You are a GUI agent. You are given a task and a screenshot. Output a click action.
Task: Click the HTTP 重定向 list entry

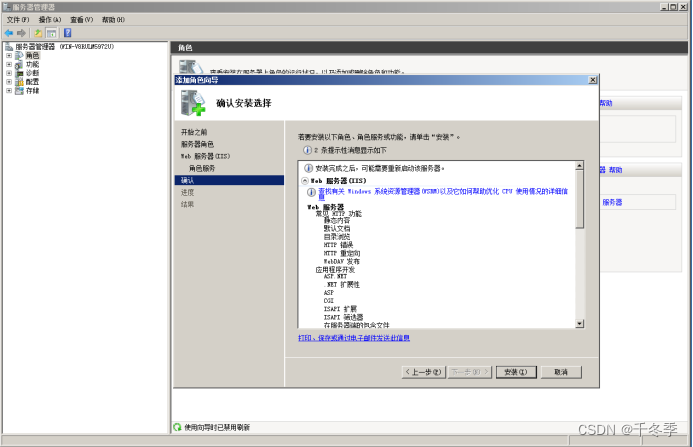pyautogui.click(x=342, y=253)
